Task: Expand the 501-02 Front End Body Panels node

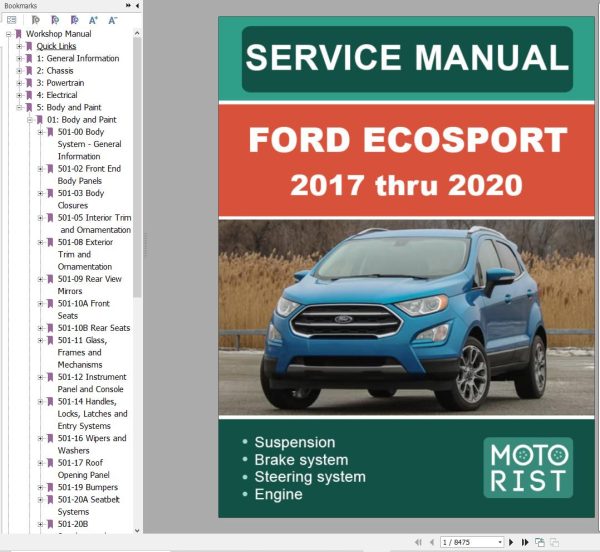Action: click(40, 169)
